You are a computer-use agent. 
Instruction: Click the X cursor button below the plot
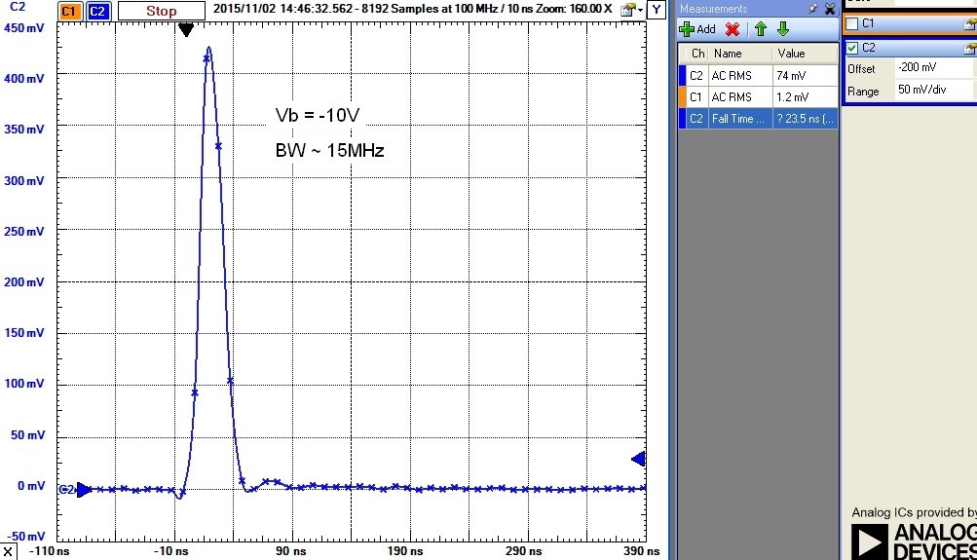pos(8,552)
